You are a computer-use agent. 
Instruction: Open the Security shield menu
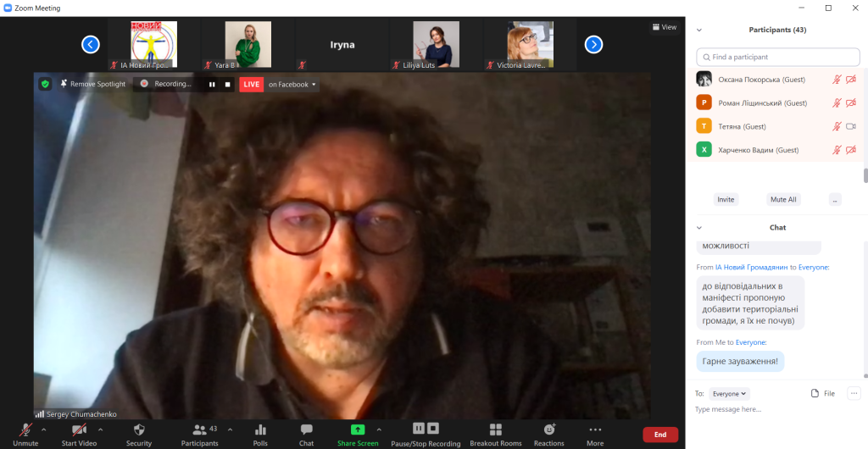pos(139,430)
